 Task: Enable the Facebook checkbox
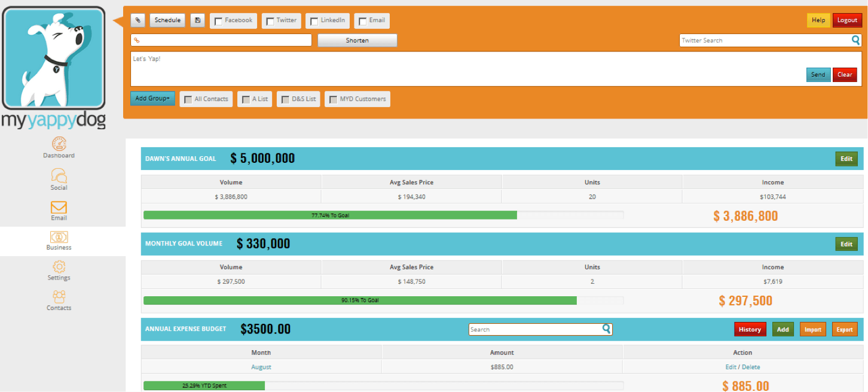click(x=219, y=21)
